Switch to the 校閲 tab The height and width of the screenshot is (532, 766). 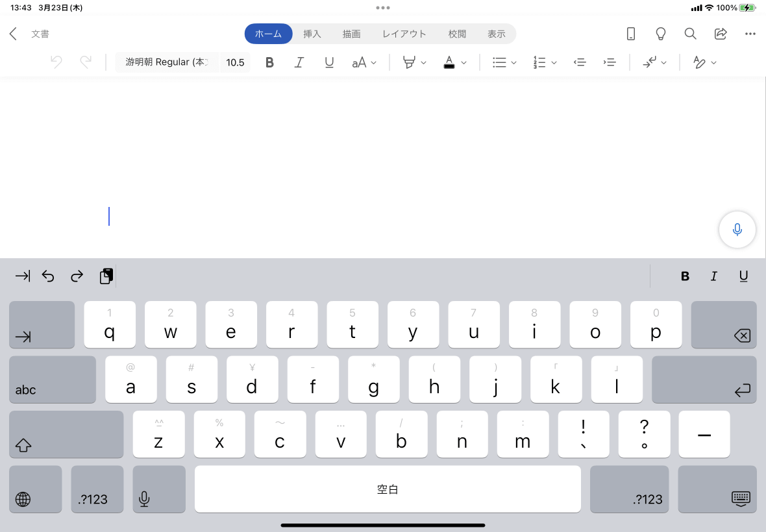click(457, 34)
